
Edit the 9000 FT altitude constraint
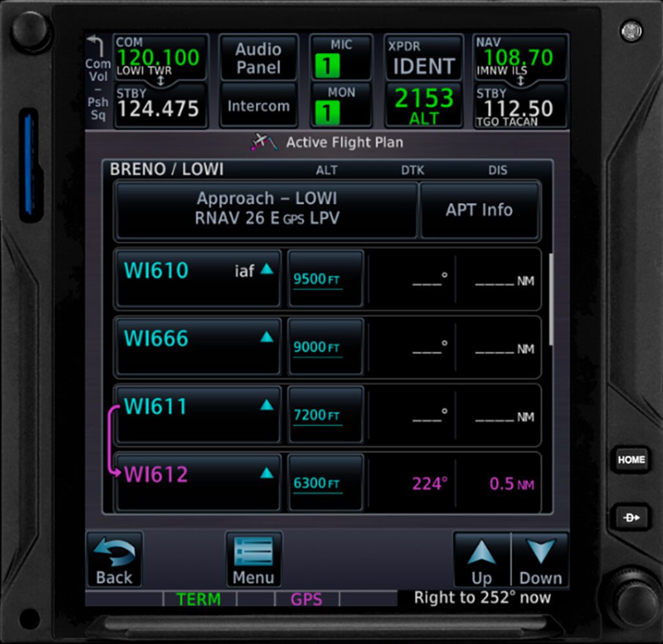(326, 346)
